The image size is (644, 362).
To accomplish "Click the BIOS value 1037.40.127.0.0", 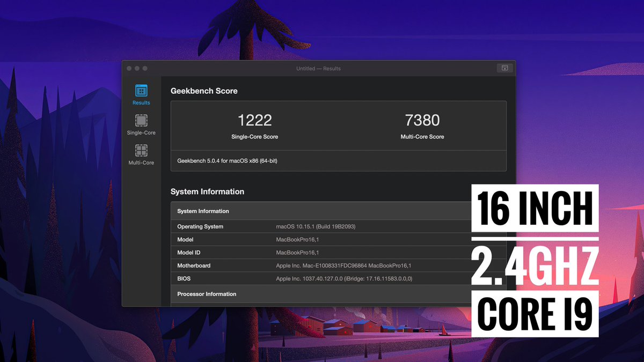I will pos(344,278).
